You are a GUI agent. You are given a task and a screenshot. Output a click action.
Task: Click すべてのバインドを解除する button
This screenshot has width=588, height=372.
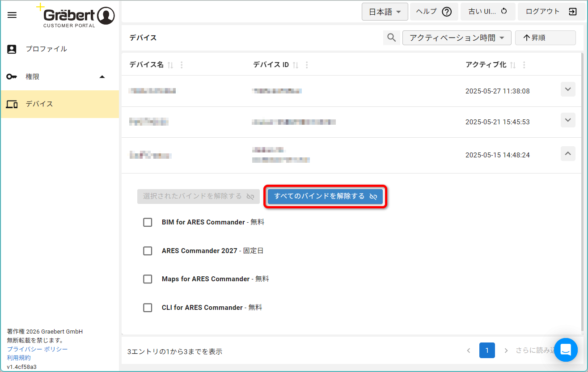coord(325,196)
